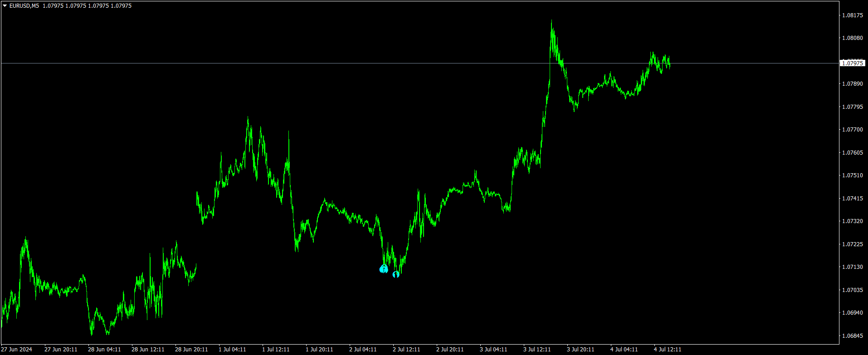Click the 3 Jul 04:11 time label
Viewport: 868px width, 355px height.
[x=493, y=350]
